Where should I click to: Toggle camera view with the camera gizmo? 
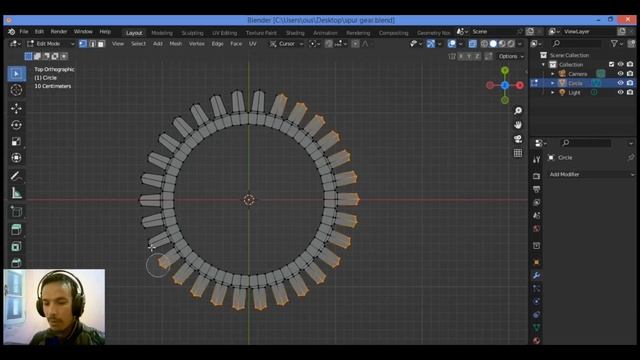(x=518, y=139)
